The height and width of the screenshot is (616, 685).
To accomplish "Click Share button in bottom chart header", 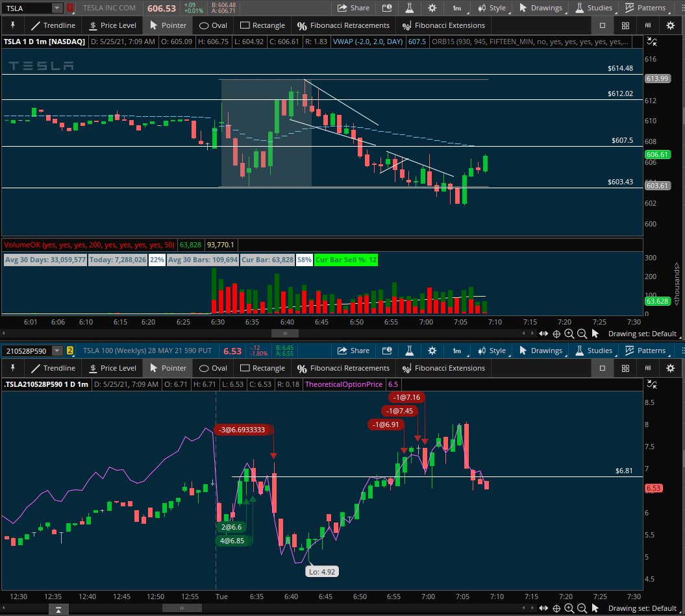I will [353, 351].
